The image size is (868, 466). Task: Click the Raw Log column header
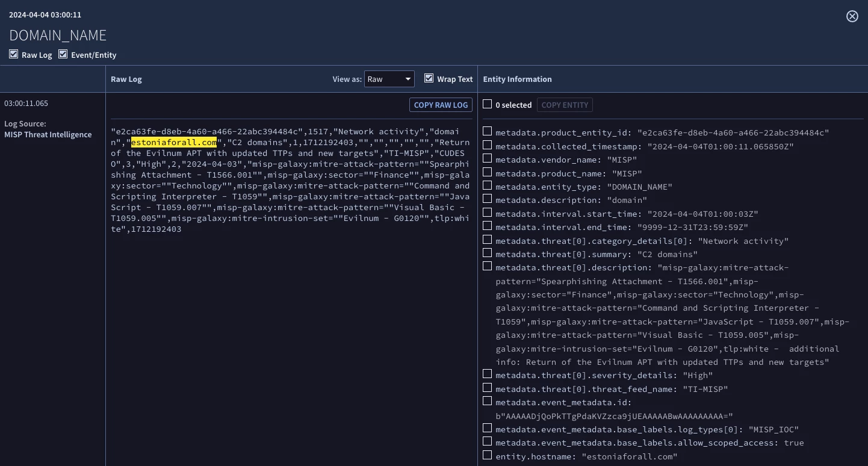pyautogui.click(x=126, y=79)
